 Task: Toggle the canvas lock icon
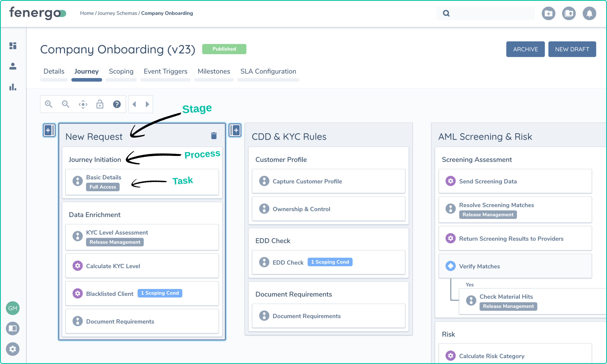(x=100, y=104)
